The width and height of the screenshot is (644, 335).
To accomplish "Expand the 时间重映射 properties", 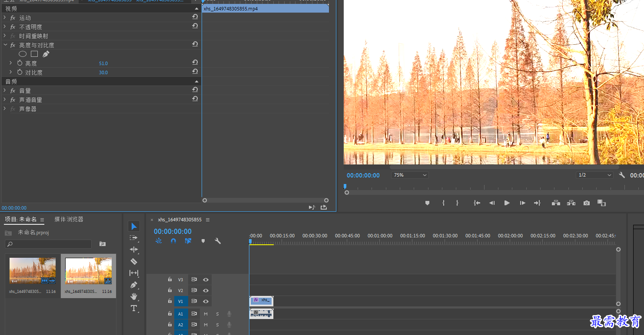I will pos(5,36).
